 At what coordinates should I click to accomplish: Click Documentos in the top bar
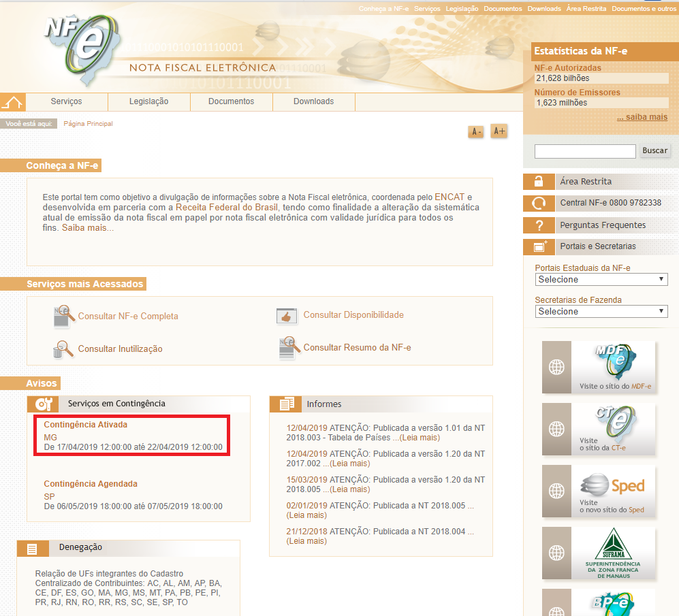pos(503,9)
